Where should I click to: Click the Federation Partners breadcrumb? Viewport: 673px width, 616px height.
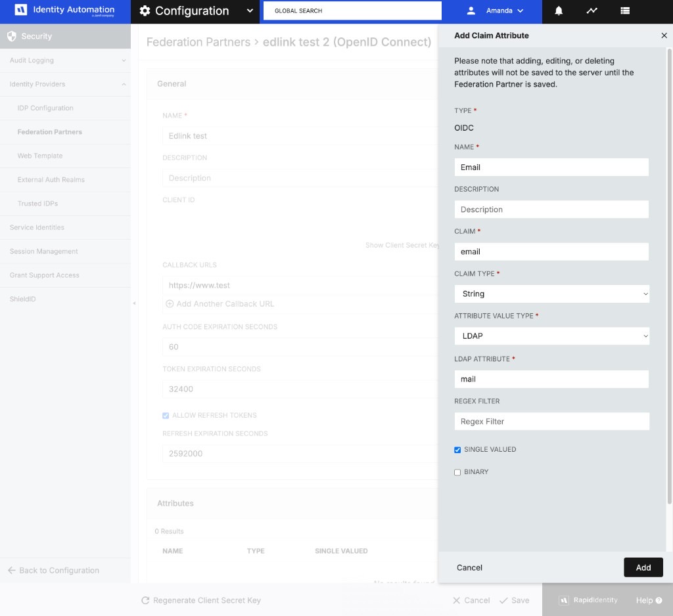pyautogui.click(x=198, y=42)
